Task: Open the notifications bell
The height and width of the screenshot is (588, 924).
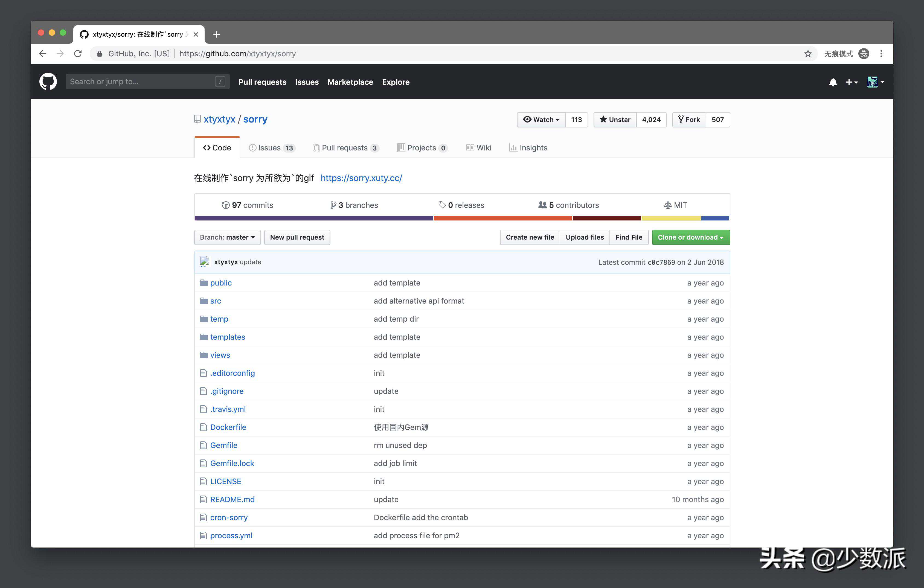Action: tap(833, 82)
